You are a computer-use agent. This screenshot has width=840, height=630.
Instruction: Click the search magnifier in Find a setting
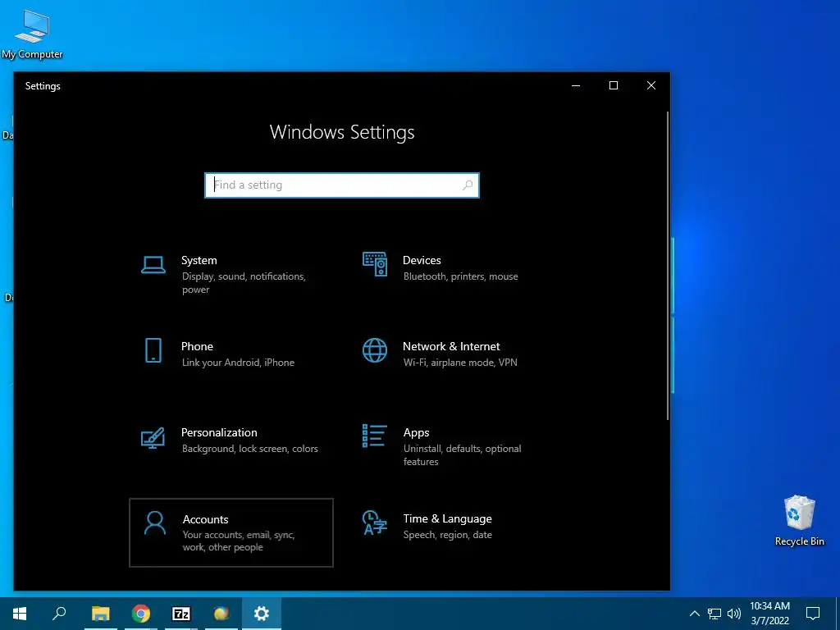click(468, 185)
